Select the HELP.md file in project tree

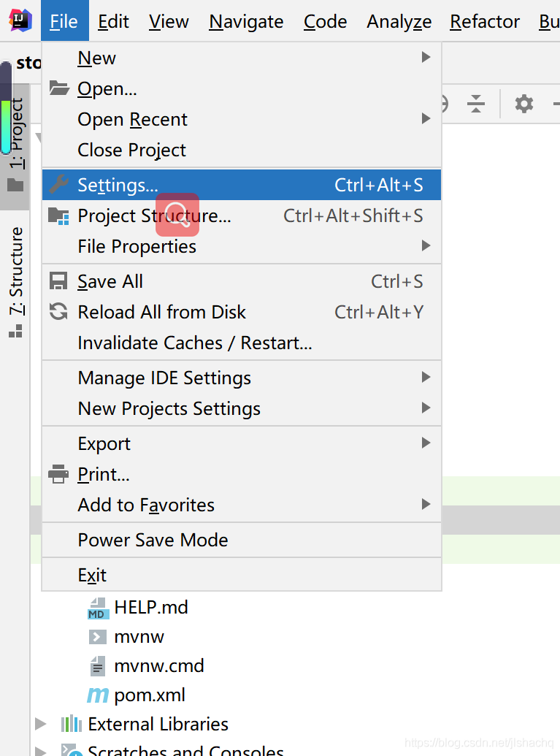pos(150,607)
